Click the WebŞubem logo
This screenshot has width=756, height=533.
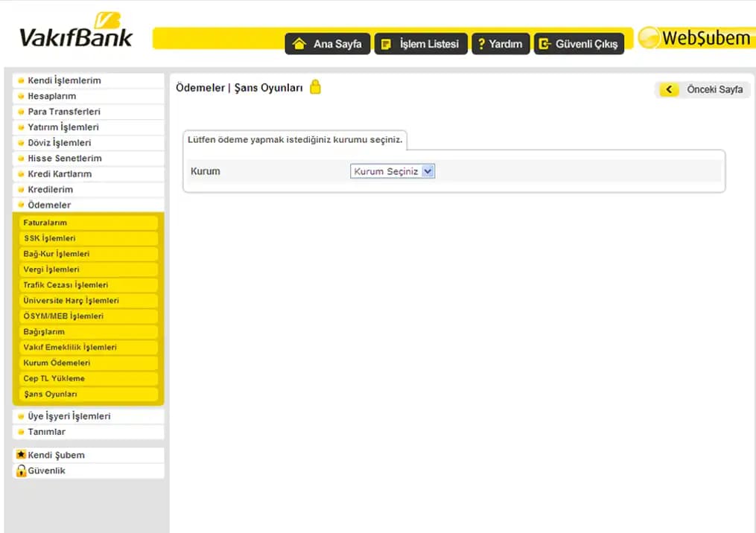point(696,38)
